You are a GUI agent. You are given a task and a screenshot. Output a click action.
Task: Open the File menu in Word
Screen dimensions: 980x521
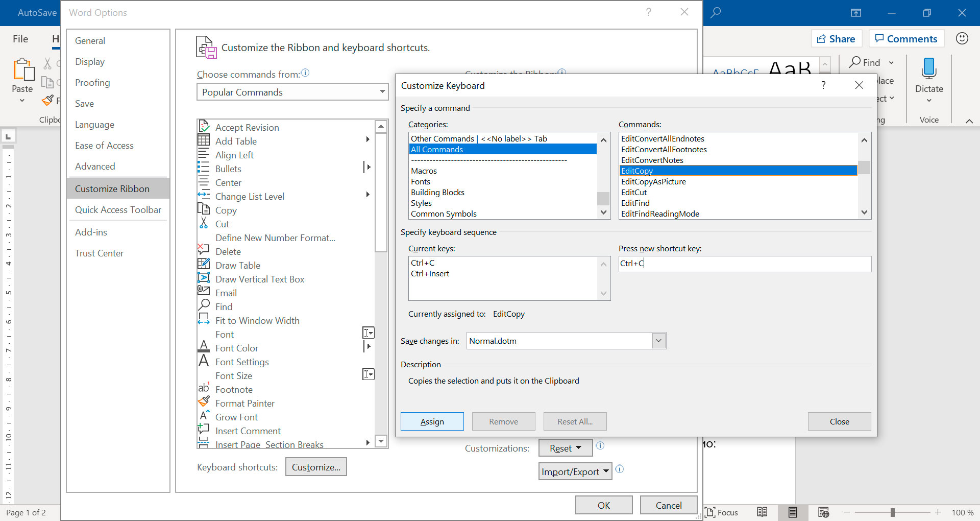[x=20, y=39]
